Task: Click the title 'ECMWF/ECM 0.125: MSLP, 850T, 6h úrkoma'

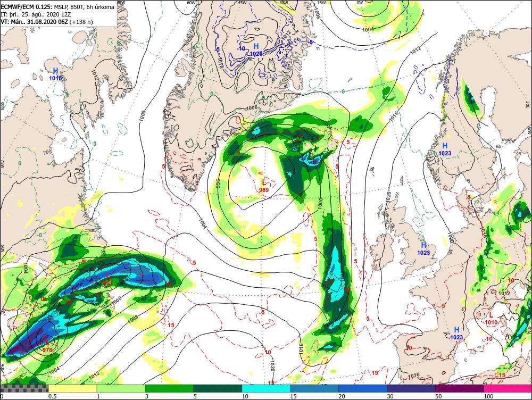Action: coord(57,6)
